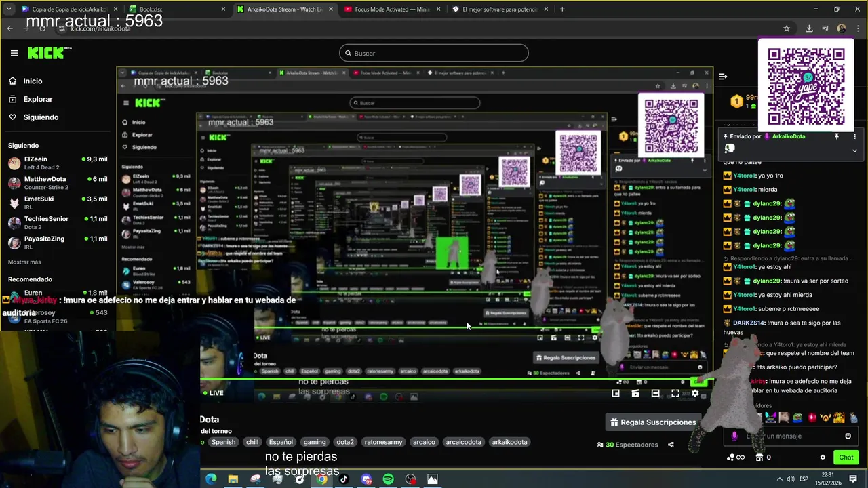Image resolution: width=868 pixels, height=488 pixels.
Task: Share the stream via share icon
Action: coord(671,445)
